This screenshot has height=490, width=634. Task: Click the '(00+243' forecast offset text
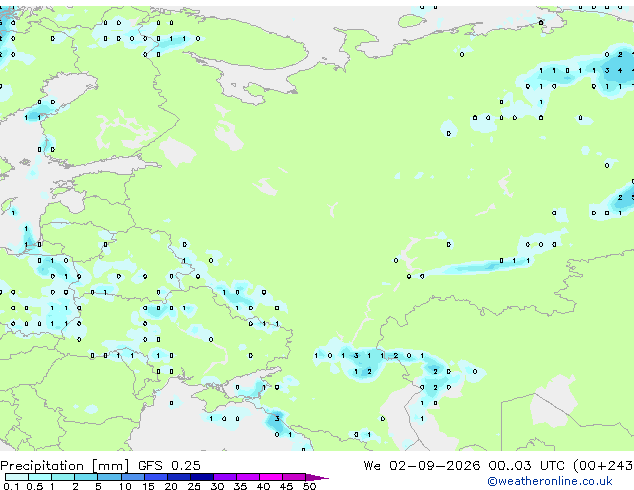(603, 466)
